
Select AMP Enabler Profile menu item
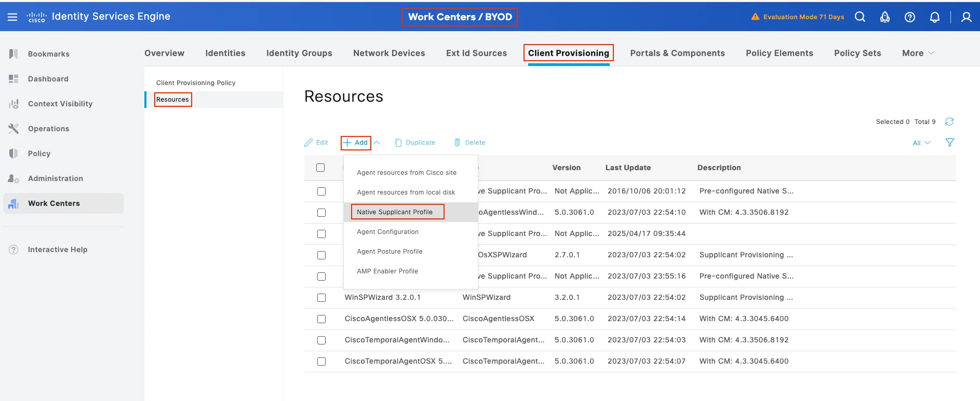tap(387, 271)
